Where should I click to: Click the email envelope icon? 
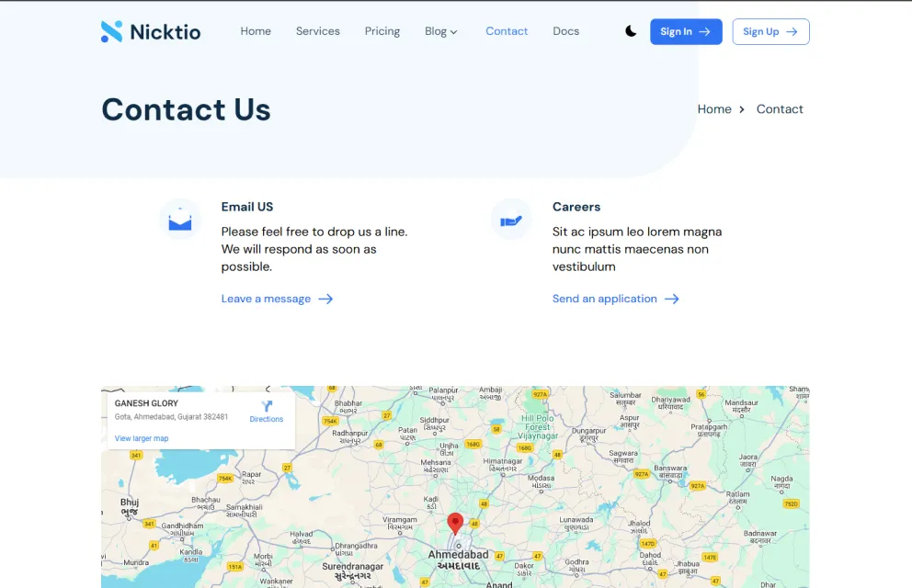(x=180, y=220)
